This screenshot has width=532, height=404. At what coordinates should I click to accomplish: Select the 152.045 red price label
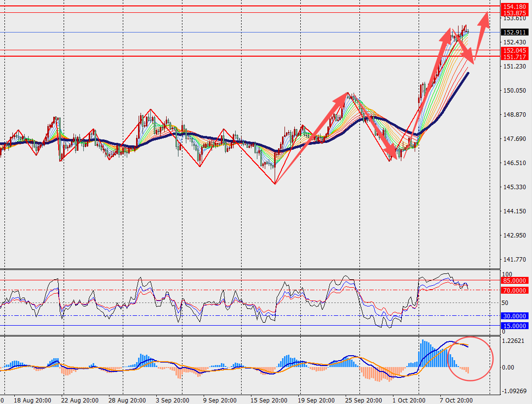coord(514,50)
